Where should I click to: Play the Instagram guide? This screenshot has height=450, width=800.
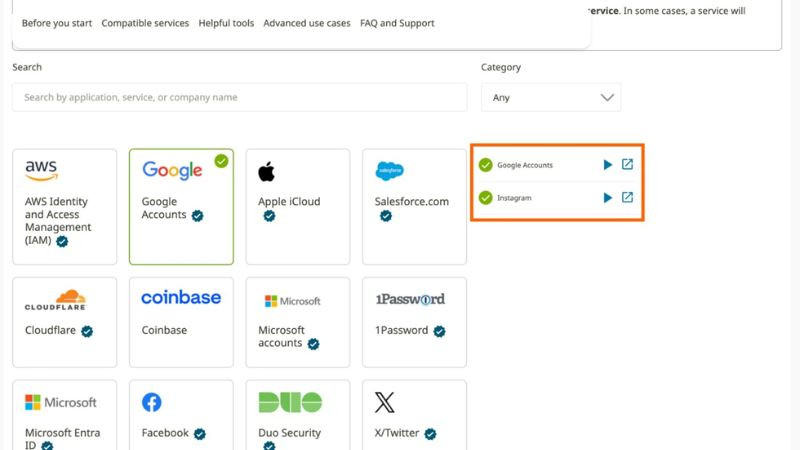click(607, 198)
